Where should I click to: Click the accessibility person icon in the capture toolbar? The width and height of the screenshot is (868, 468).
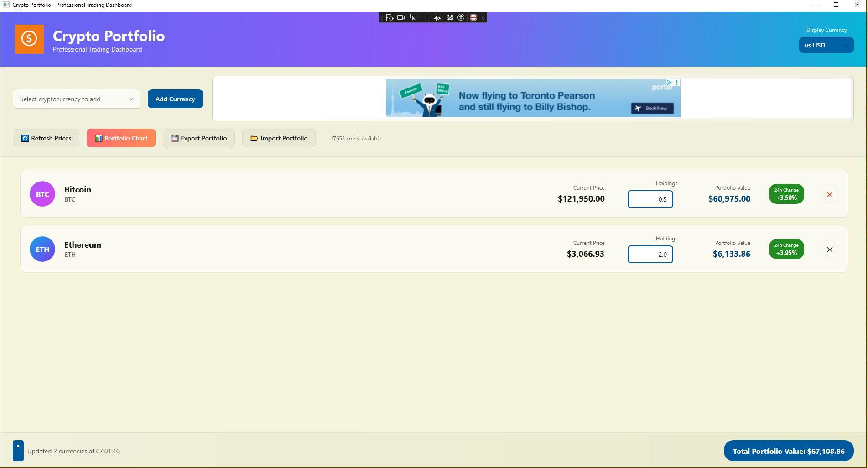[x=461, y=17]
